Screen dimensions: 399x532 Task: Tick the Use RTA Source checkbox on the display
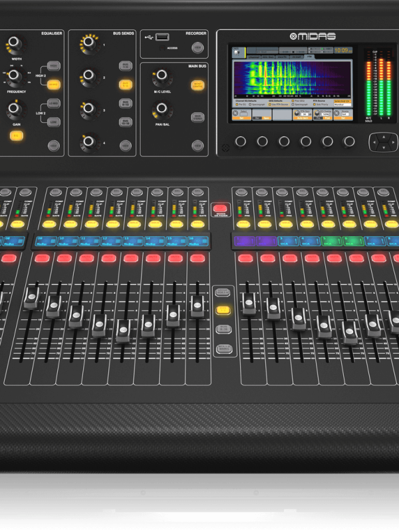[270, 104]
